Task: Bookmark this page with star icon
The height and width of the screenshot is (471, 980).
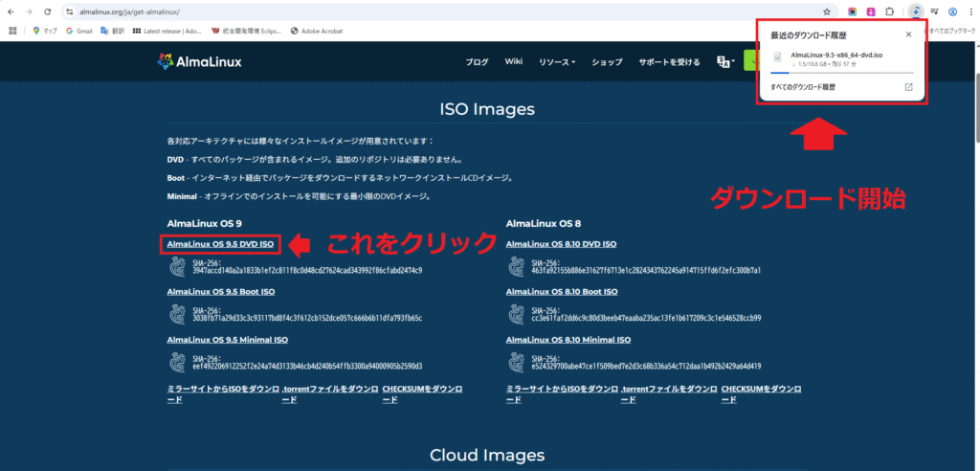Action: coord(827,11)
